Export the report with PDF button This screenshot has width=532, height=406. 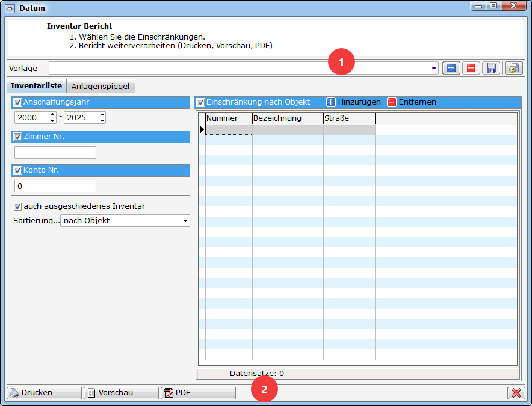(198, 393)
